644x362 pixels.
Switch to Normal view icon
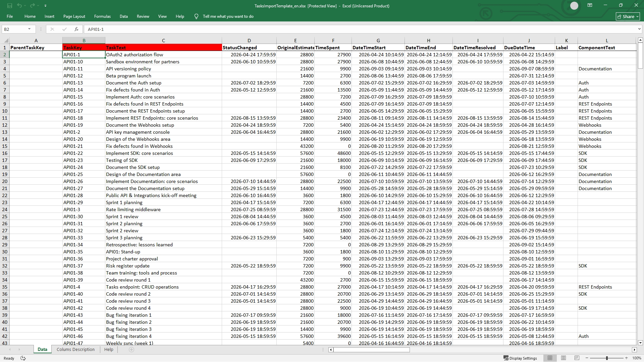[x=550, y=358]
